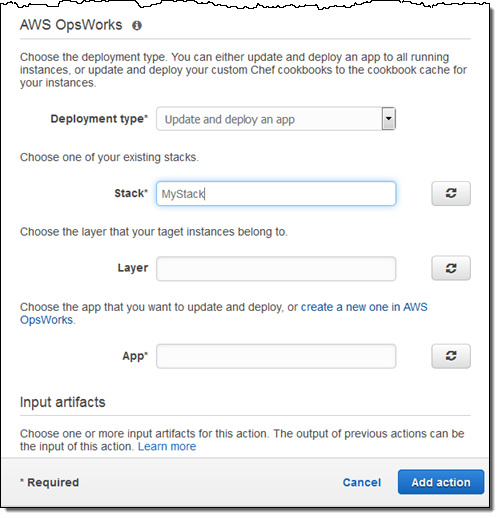Click the '* Required' footer note
Viewport: 500px width, 518px height.
coord(49,482)
